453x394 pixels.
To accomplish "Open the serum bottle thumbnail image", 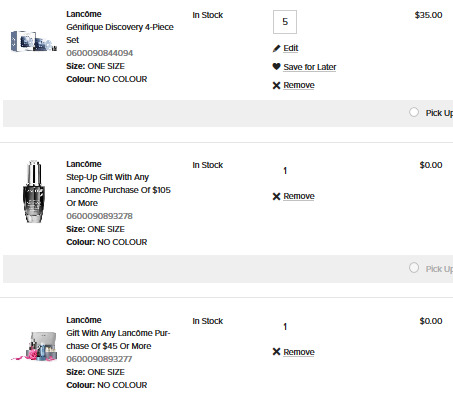I will 34,191.
